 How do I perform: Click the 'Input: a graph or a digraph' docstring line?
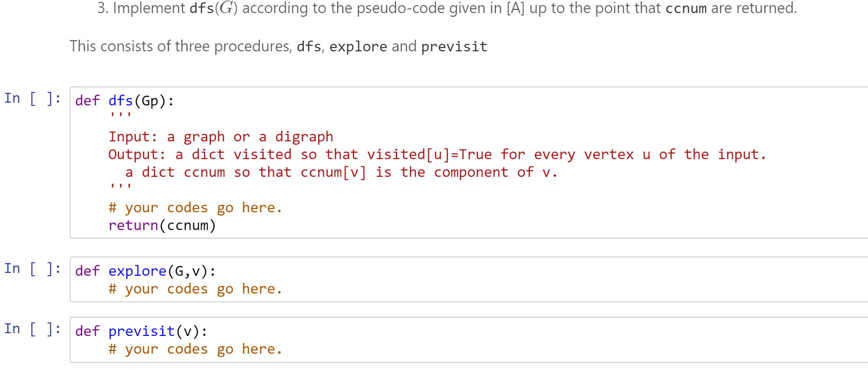(221, 137)
